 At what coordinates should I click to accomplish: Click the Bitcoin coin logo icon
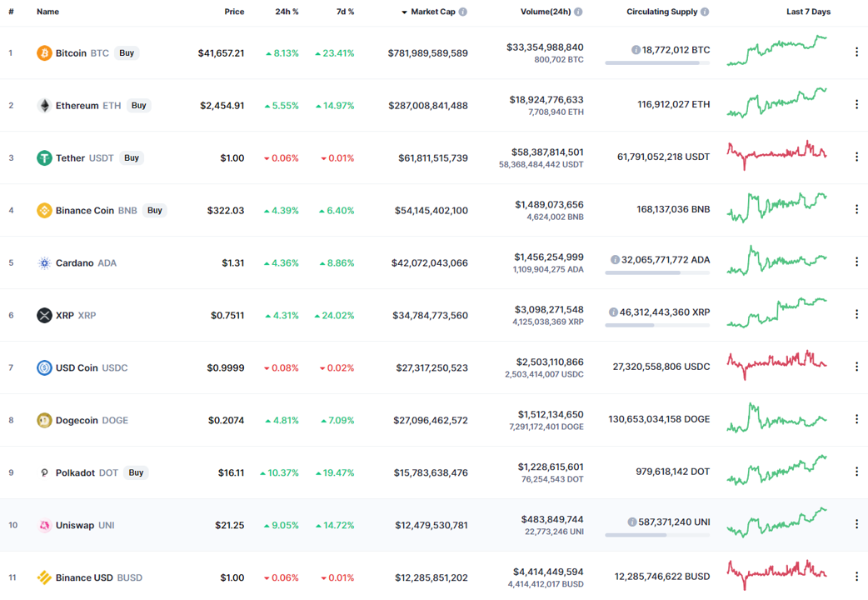tap(44, 53)
